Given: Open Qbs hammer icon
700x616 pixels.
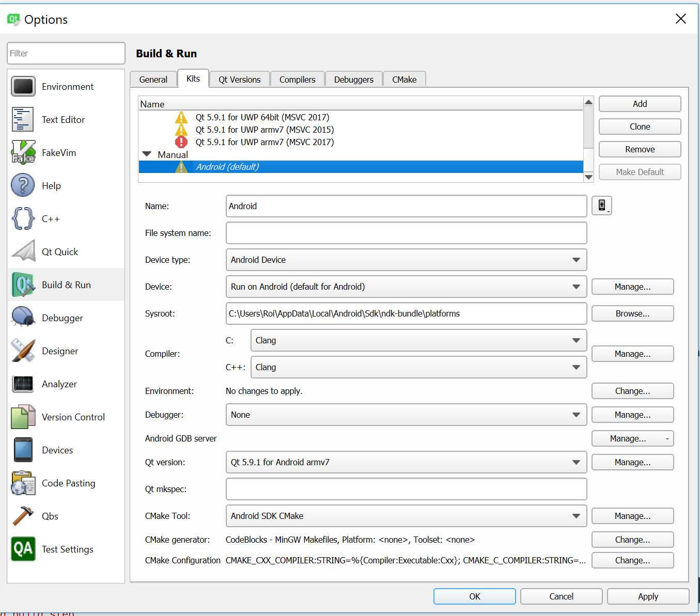Looking at the screenshot, I should pyautogui.click(x=23, y=516).
